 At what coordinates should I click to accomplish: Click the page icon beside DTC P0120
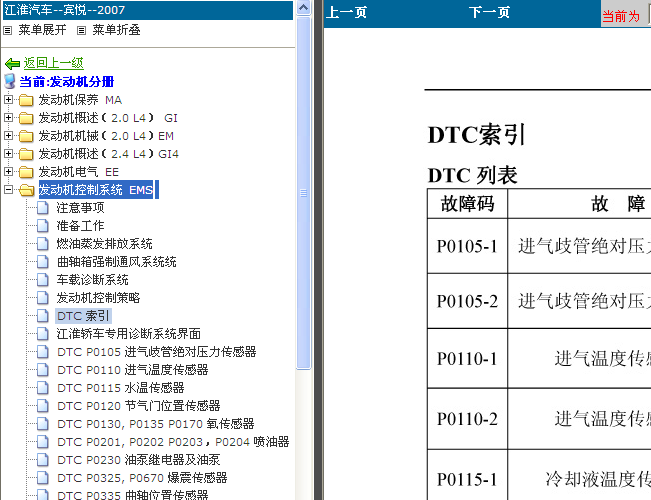click(x=42, y=406)
